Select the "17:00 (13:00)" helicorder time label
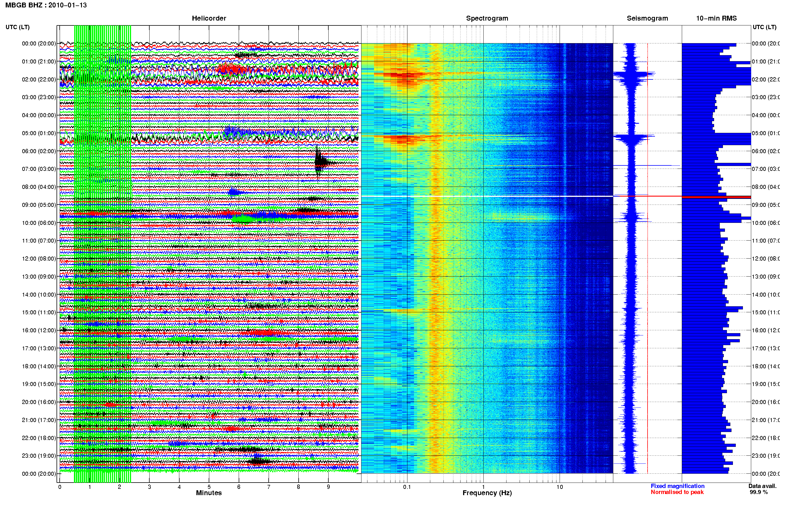 (x=39, y=348)
